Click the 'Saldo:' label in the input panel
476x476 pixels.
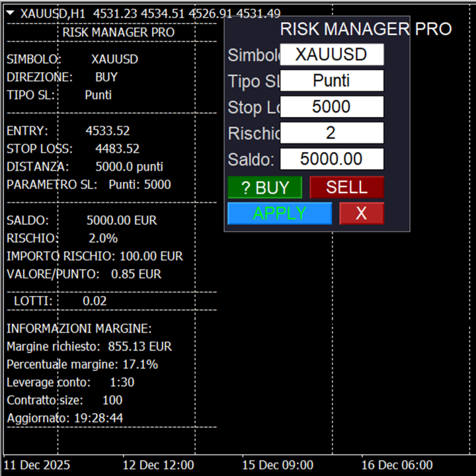251,159
